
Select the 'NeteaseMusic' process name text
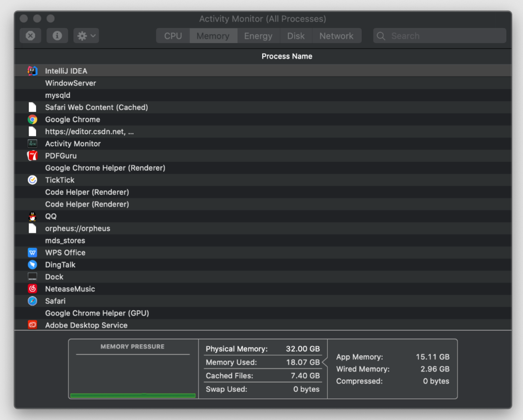[70, 289]
